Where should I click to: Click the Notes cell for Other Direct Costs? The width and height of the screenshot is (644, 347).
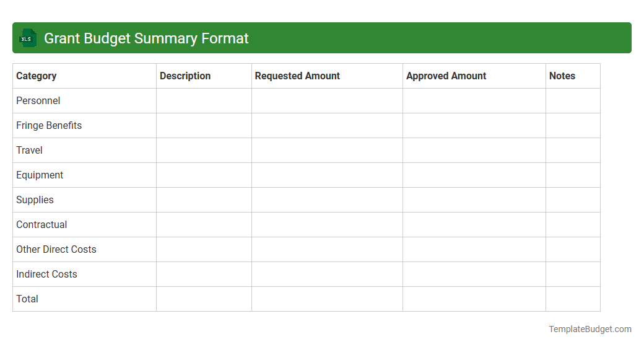(x=573, y=249)
